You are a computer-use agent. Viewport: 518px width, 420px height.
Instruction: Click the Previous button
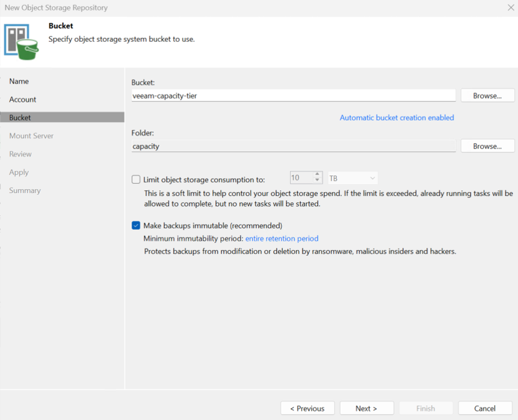pyautogui.click(x=308, y=408)
